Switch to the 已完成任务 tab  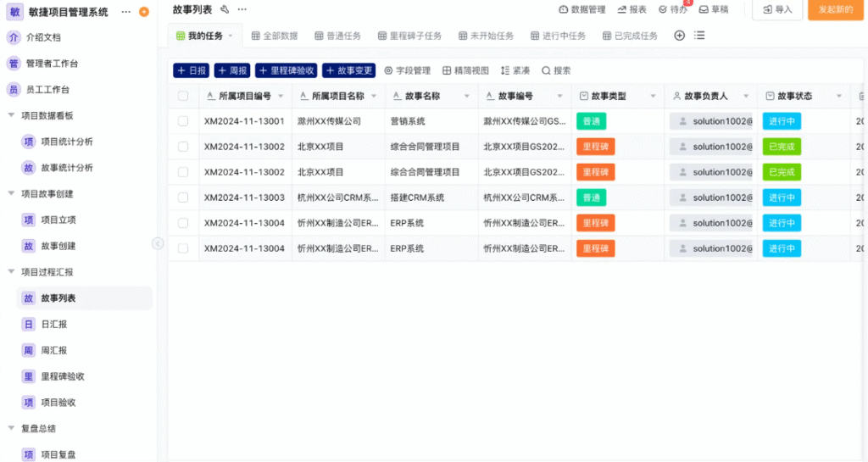point(630,36)
